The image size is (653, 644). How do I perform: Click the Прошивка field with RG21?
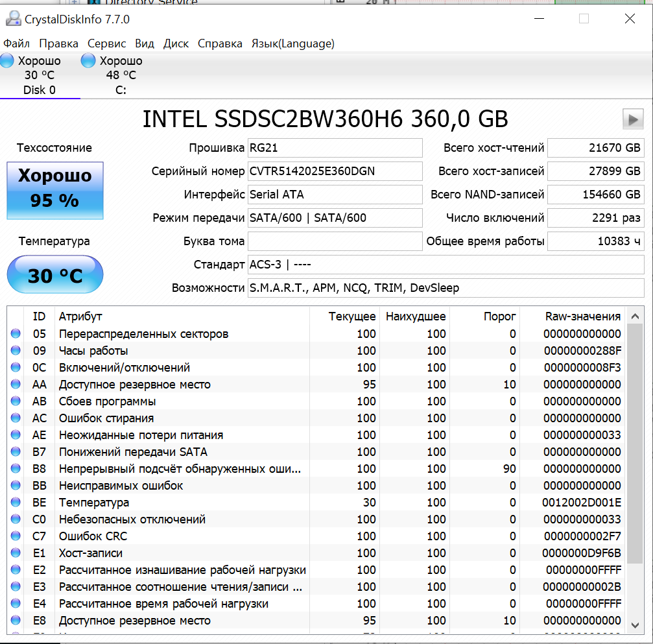coord(335,148)
